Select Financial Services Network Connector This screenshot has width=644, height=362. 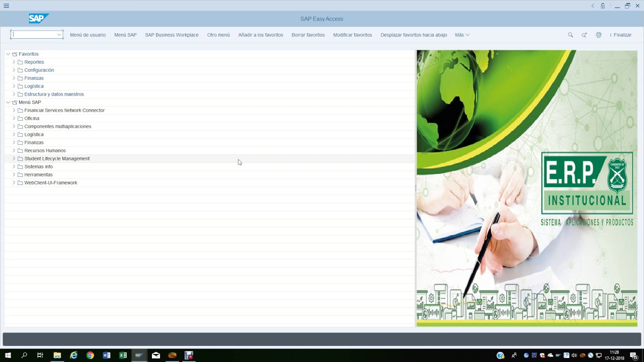point(64,110)
